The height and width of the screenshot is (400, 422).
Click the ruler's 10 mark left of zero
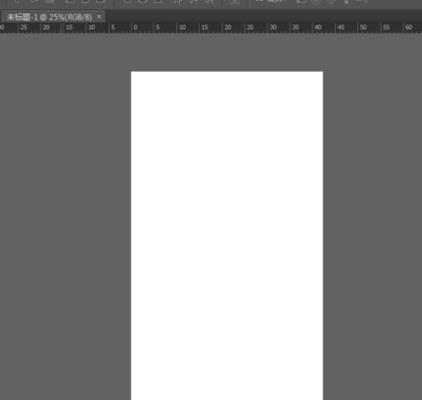(x=92, y=27)
